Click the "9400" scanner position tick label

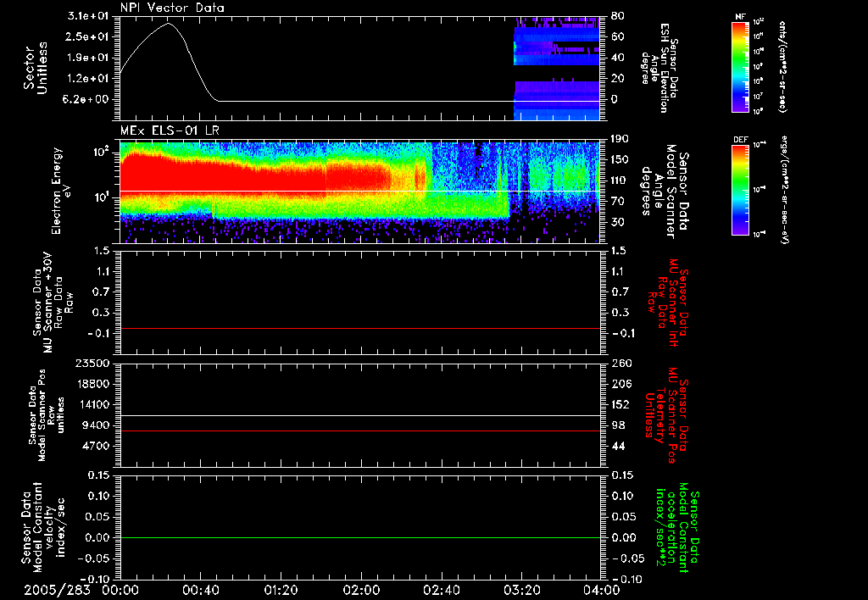click(95, 425)
